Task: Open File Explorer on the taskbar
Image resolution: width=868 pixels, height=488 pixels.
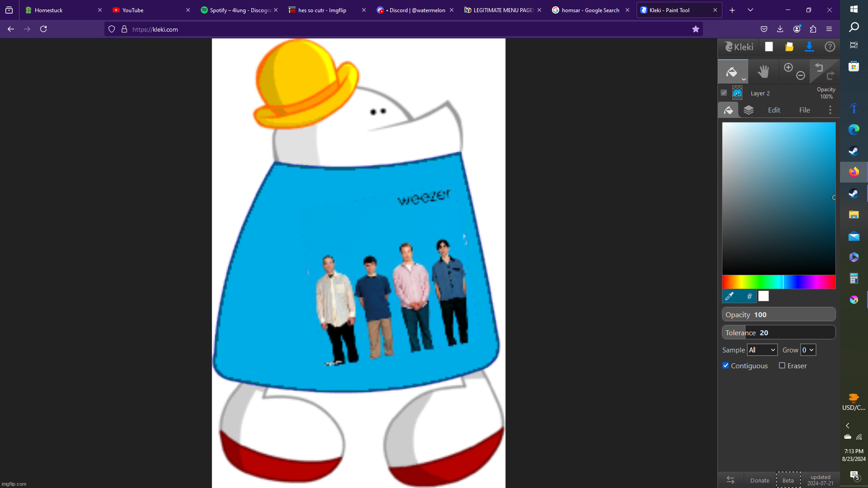Action: click(x=854, y=215)
